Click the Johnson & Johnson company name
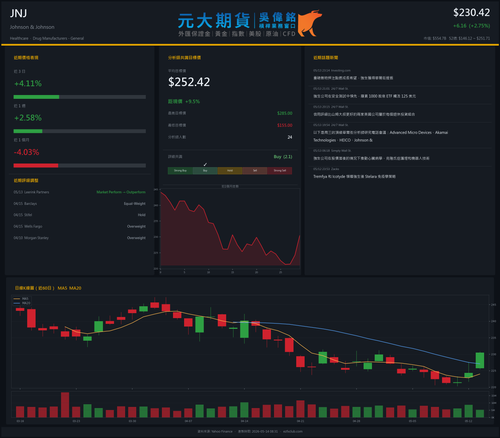This screenshot has width=500, height=438. (32, 27)
